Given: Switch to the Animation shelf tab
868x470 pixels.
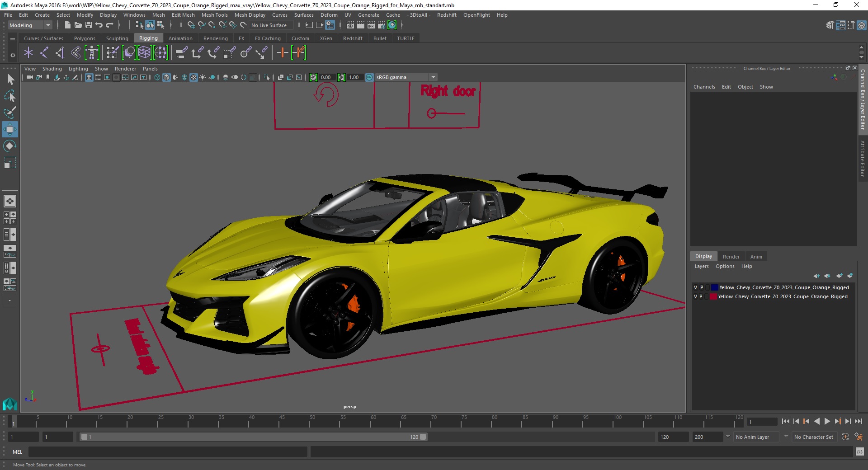Looking at the screenshot, I should [x=180, y=38].
